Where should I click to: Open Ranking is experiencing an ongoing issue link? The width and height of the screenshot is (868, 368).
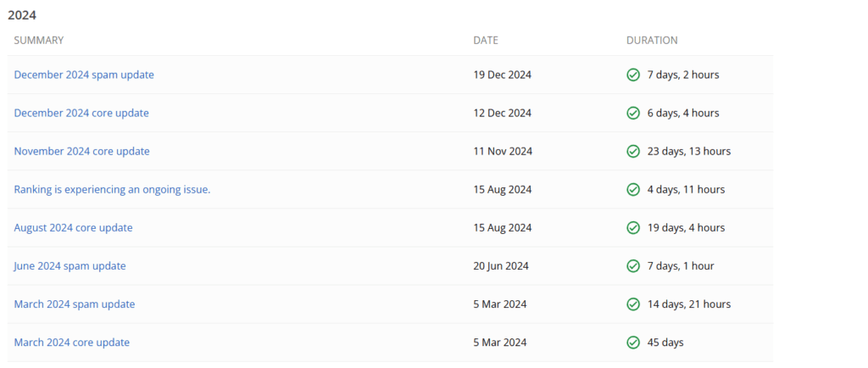pos(113,189)
